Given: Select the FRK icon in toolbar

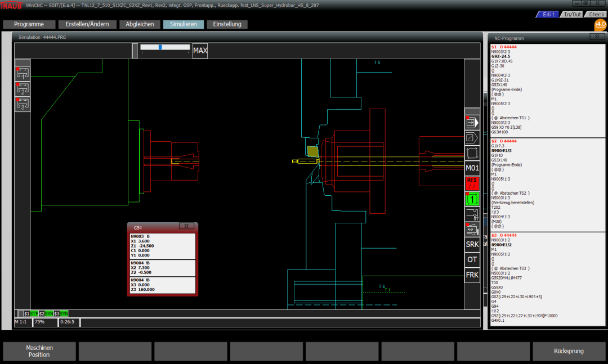Looking at the screenshot, I should point(472,275).
